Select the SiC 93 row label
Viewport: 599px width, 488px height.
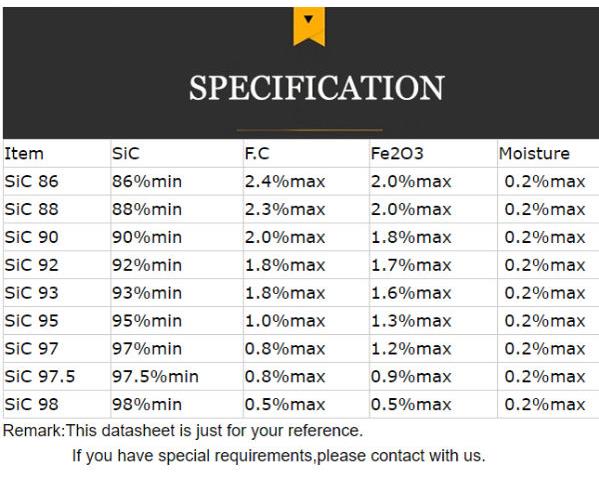tap(31, 293)
